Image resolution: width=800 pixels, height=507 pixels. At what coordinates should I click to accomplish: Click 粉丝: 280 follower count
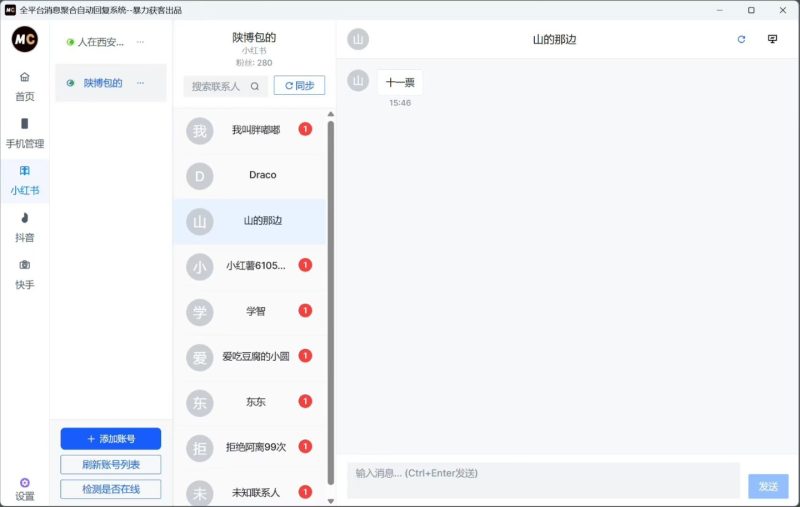click(x=254, y=63)
